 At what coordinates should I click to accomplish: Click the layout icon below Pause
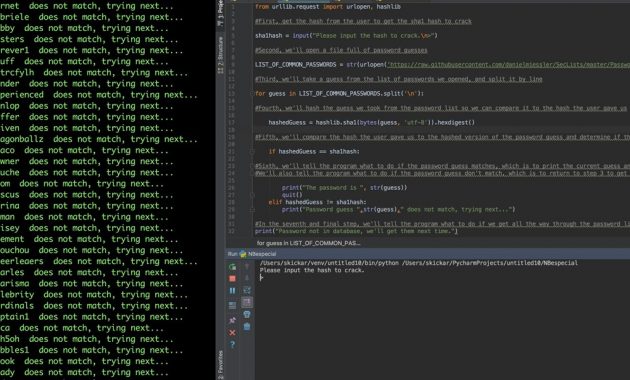(232, 306)
